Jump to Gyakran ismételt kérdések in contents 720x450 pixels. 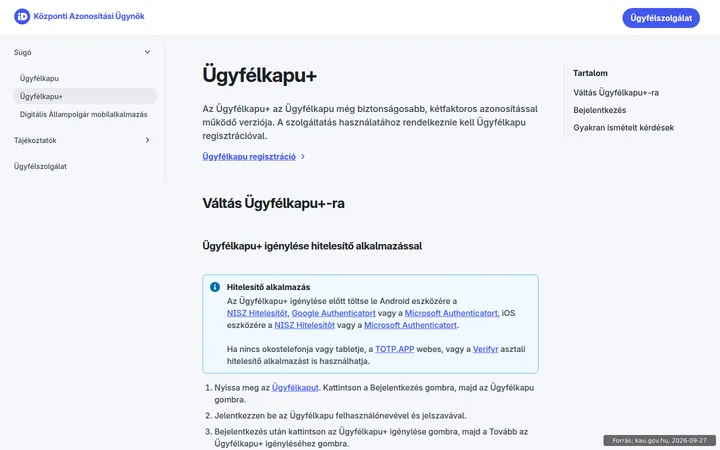point(624,128)
